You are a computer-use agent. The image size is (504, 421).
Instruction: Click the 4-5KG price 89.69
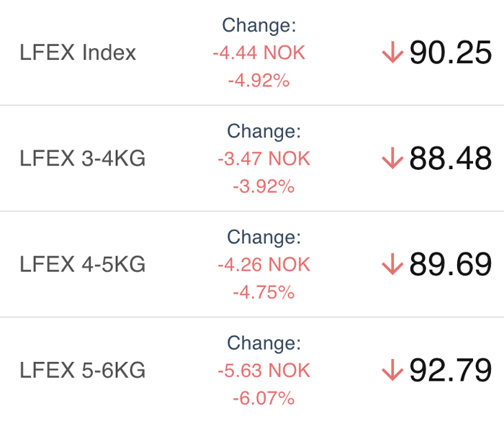(451, 264)
